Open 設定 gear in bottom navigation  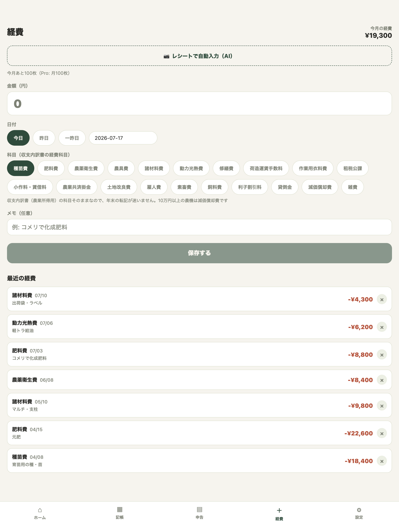coord(359,513)
